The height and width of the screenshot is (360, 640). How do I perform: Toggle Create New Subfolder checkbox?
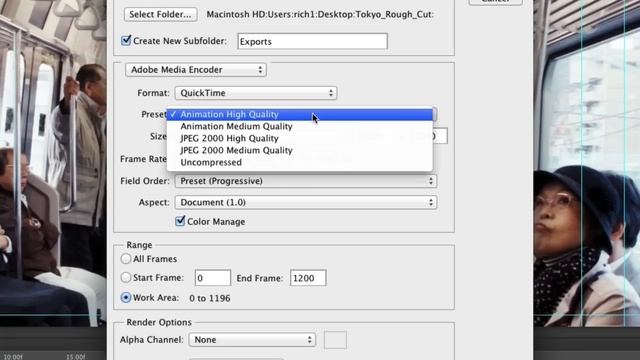[126, 40]
